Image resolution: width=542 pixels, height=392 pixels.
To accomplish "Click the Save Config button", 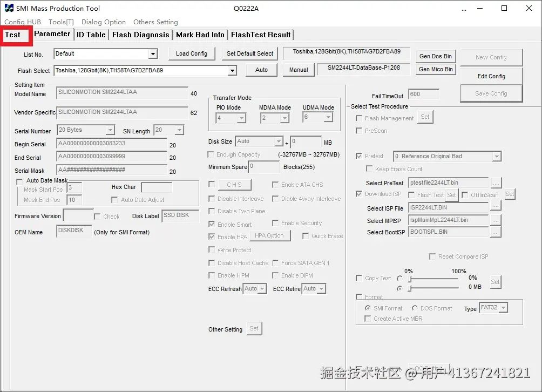I will [491, 93].
